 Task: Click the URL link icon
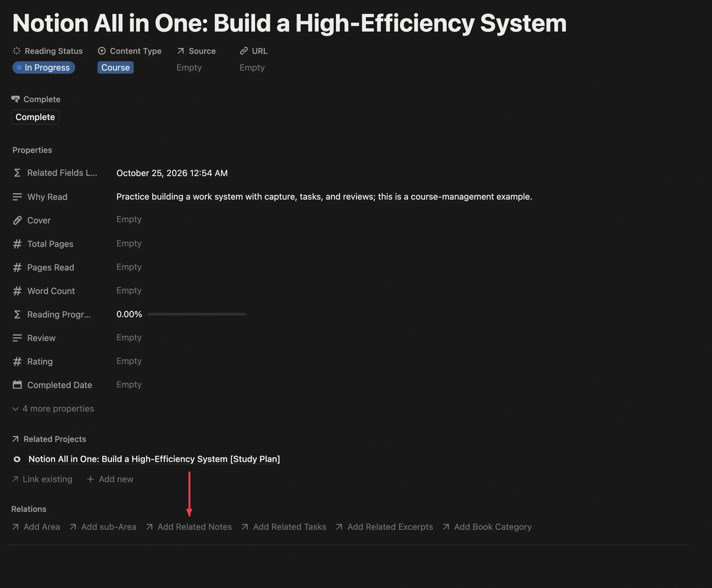(x=244, y=51)
